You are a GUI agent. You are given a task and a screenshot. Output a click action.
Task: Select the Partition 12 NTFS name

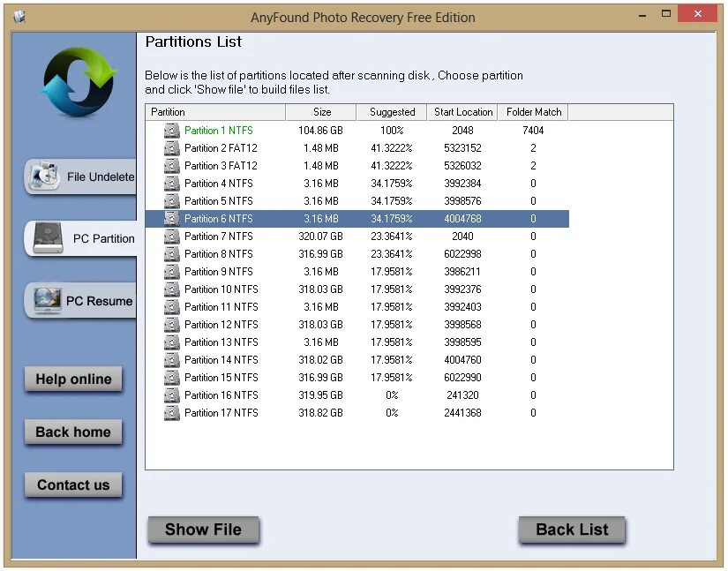[221, 325]
